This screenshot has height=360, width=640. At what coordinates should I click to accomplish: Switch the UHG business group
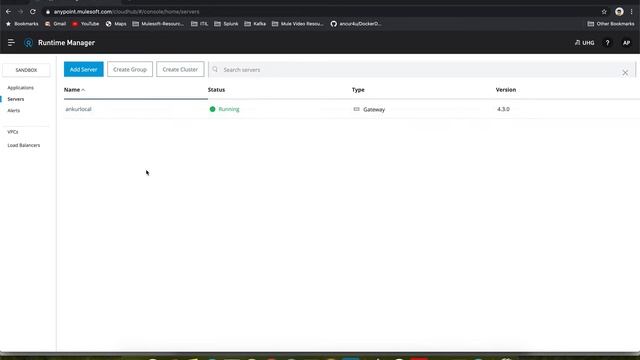point(584,42)
